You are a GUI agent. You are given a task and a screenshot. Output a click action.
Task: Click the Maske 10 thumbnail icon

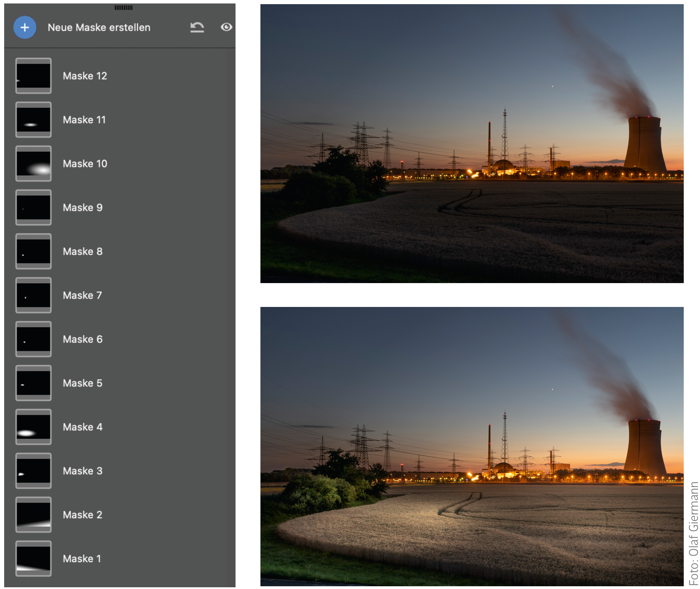[x=34, y=163]
